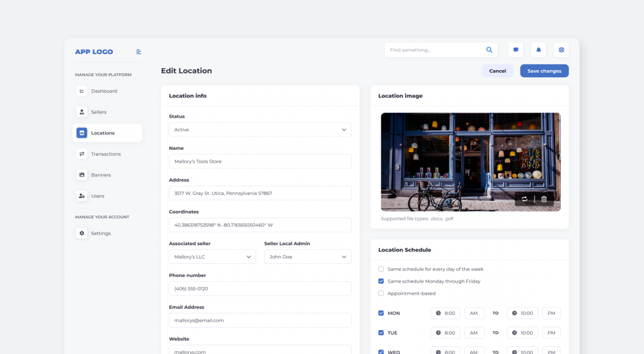The image size is (644, 354).
Task: Open the chat messages icon
Action: [515, 50]
